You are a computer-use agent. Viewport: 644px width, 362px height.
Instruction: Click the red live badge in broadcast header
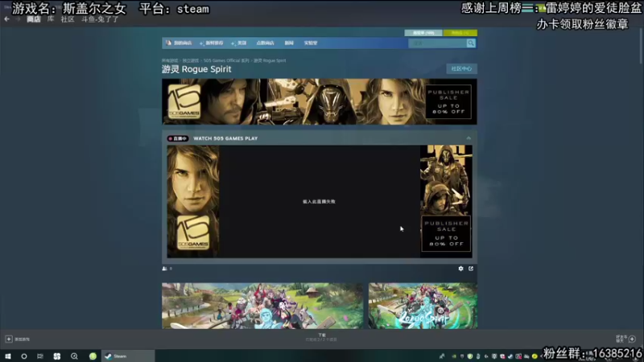click(177, 138)
